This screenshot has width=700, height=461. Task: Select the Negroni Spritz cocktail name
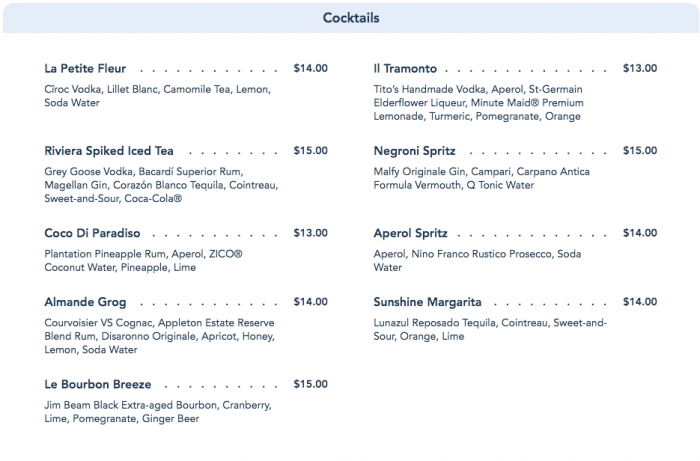[414, 151]
